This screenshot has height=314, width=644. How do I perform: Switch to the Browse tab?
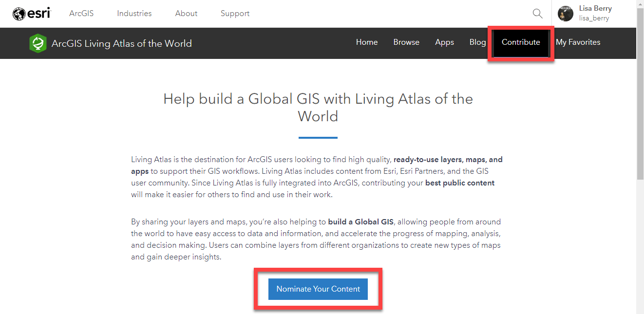pyautogui.click(x=406, y=42)
